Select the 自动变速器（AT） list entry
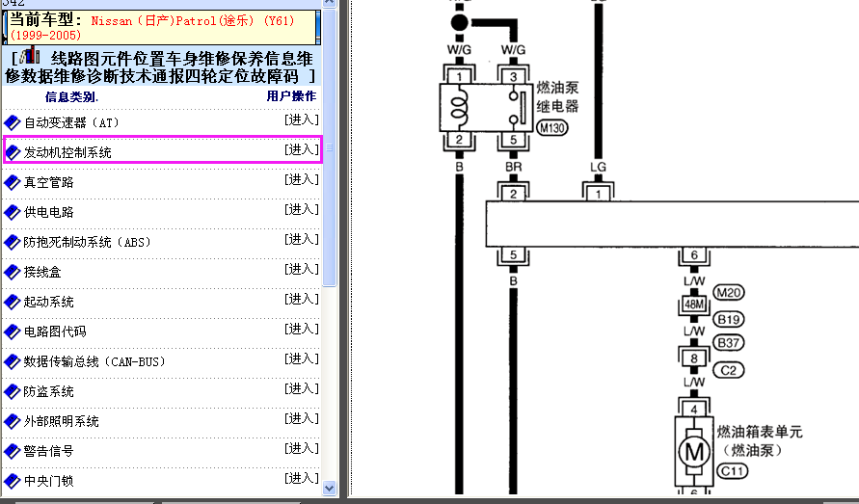 (71, 122)
